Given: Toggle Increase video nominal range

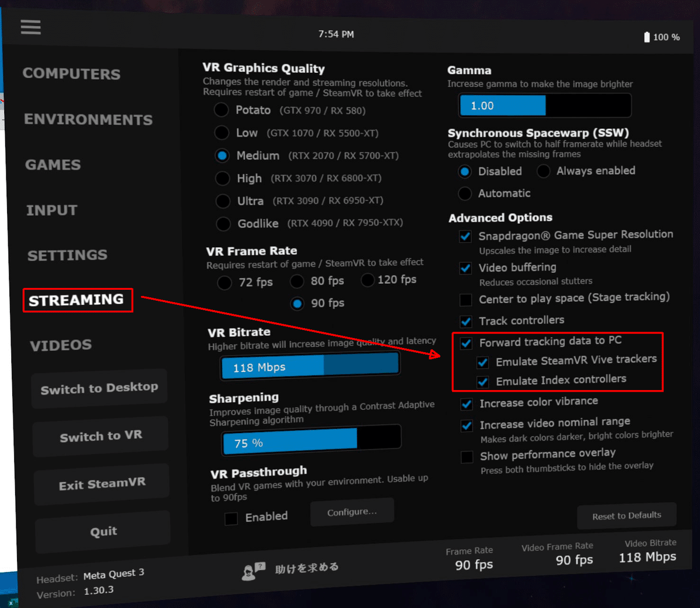Looking at the screenshot, I should pos(467,426).
